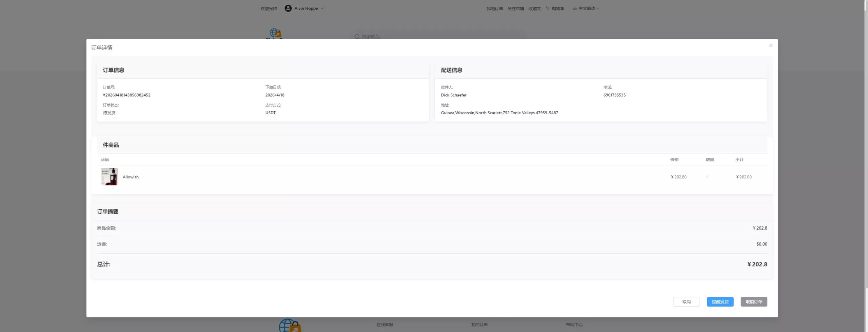Open the Allowish product thumbnail
The height and width of the screenshot is (332, 868).
point(109,177)
